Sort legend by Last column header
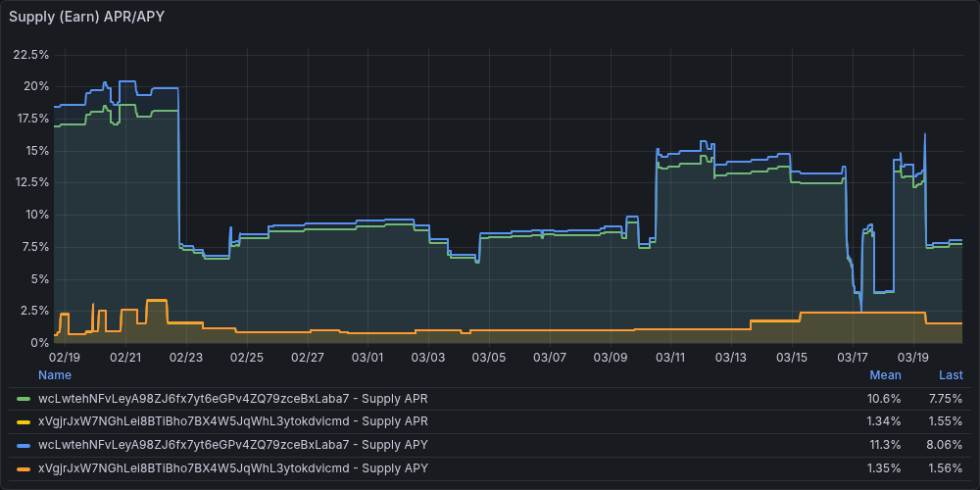 951,375
